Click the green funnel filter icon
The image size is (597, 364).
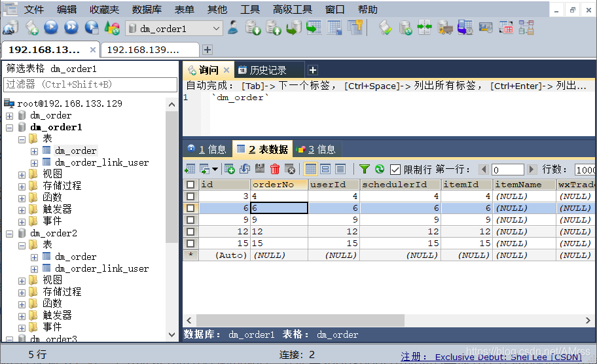[365, 169]
